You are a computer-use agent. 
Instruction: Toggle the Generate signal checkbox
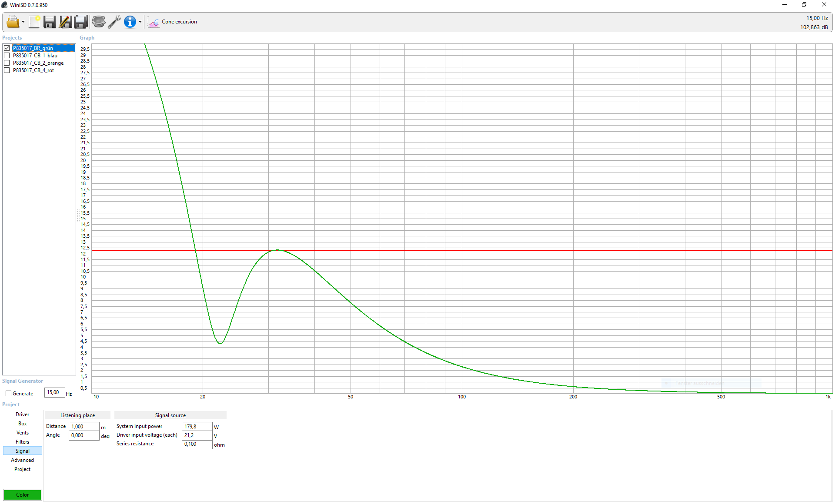(8, 394)
